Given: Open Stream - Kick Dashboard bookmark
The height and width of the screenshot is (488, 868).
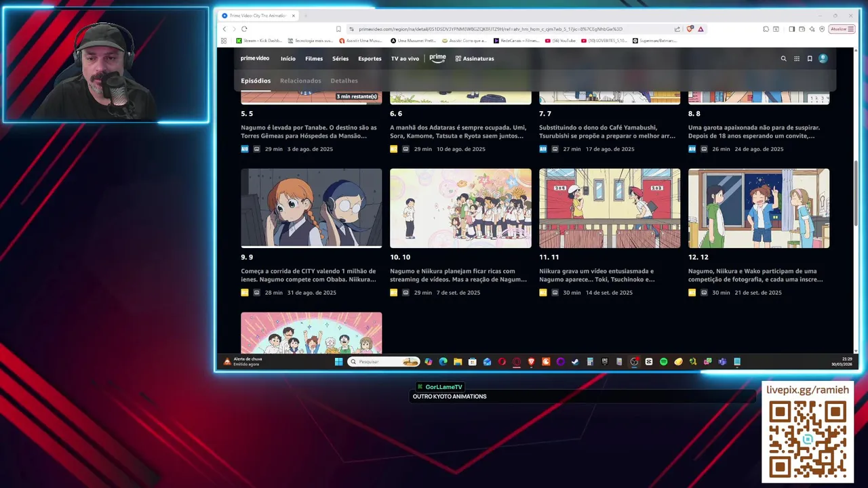Looking at the screenshot, I should (x=259, y=41).
